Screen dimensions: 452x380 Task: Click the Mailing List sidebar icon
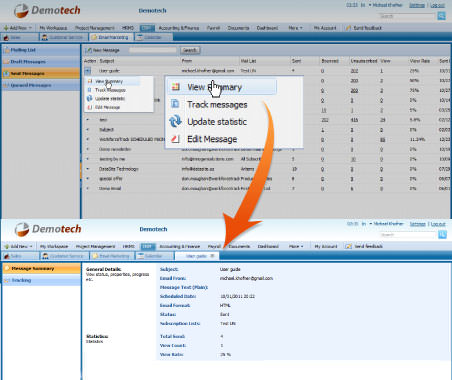tap(6, 50)
